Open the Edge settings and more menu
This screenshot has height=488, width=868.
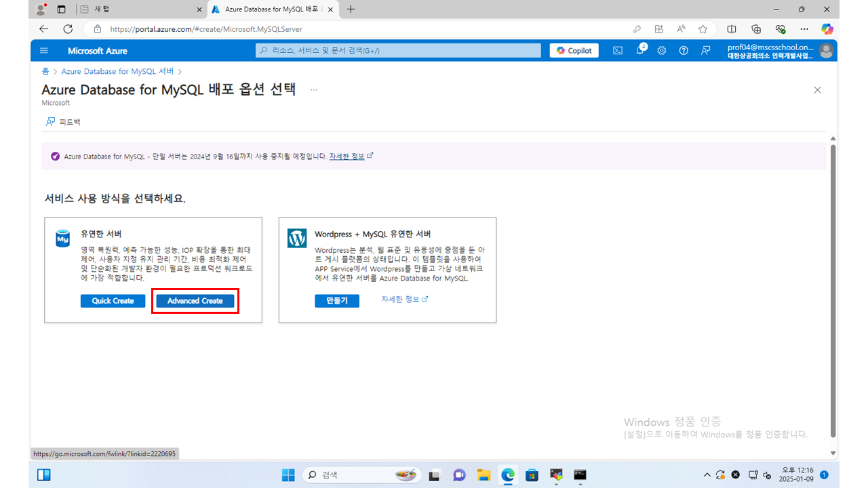click(804, 29)
